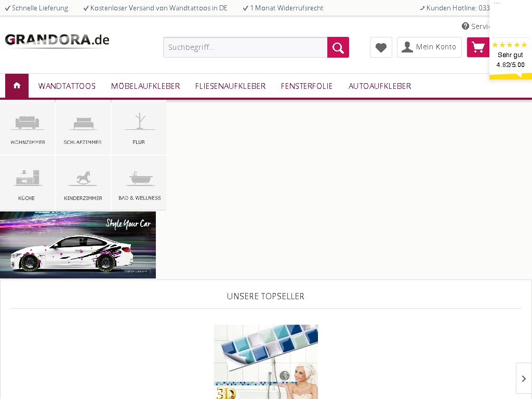
Task: Choose the Küche kitchen category tile
Action: [x=28, y=183]
